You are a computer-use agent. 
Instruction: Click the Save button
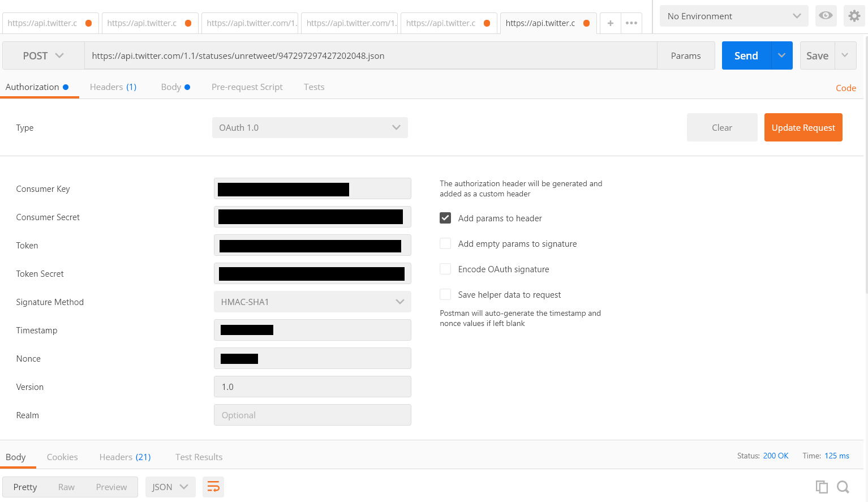(x=817, y=55)
